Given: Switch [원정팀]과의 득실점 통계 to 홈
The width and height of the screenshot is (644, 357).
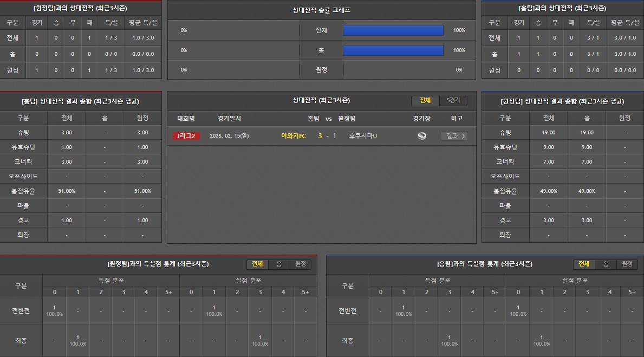Looking at the screenshot, I should point(279,264).
